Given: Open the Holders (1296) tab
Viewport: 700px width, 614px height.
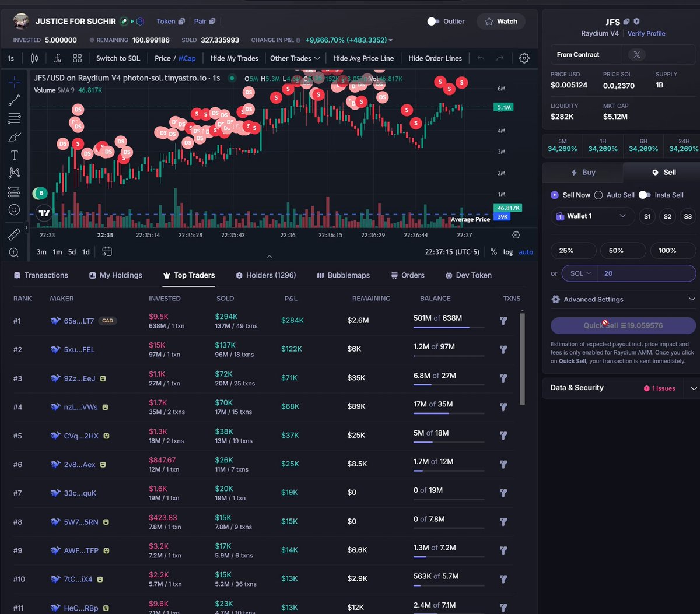Looking at the screenshot, I should pos(266,275).
